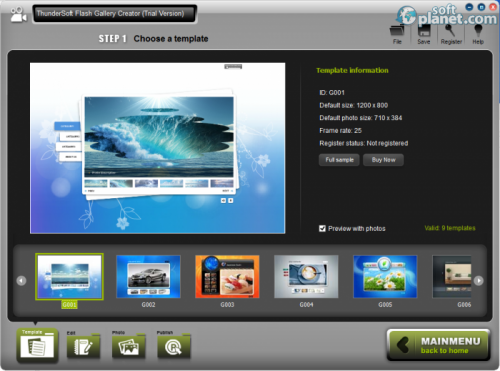Open the Register key icon
The image size is (500, 371).
[x=451, y=34]
